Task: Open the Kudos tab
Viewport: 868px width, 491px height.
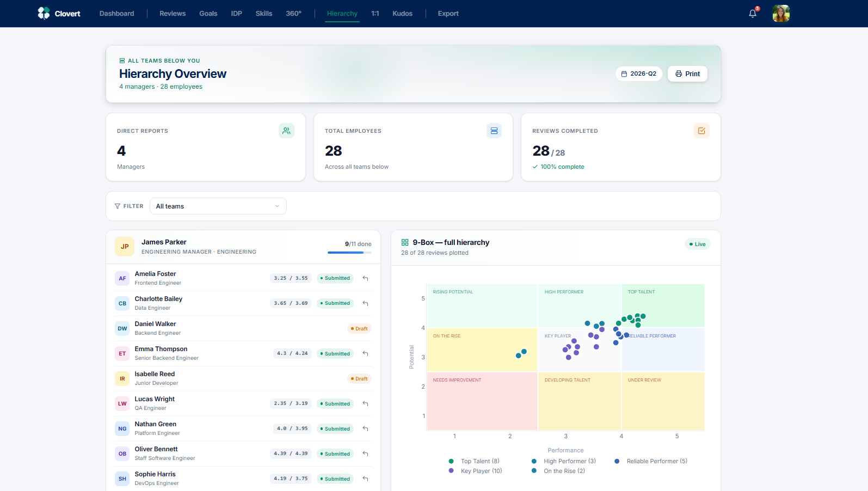Action: 402,14
